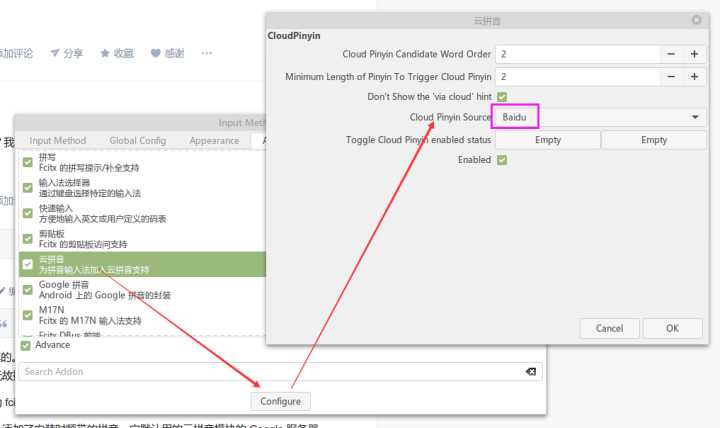Screen dimensions: 720x428
Task: Toggle Don't Show the 'via cloud' hint checkbox
Action: pyautogui.click(x=502, y=97)
